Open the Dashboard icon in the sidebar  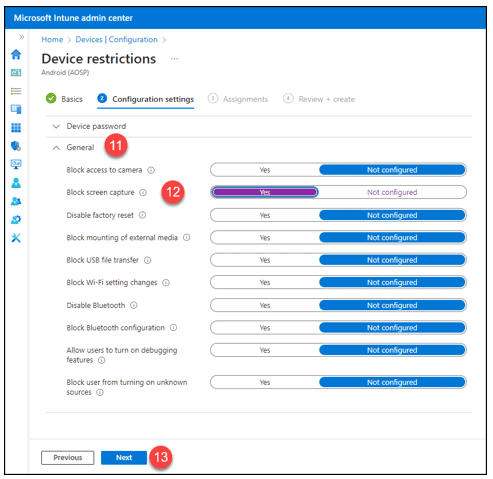point(16,72)
